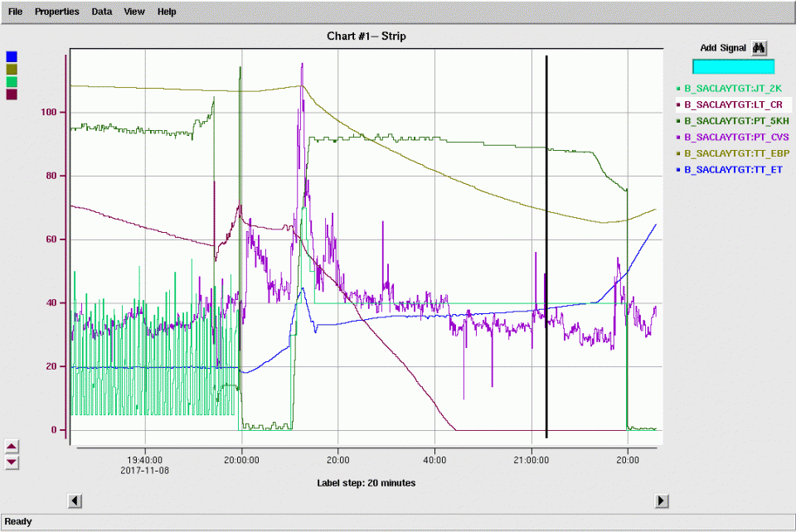Select signal B_SACLAYTGT:PT_5KH in legend
796x532 pixels.
pos(733,121)
